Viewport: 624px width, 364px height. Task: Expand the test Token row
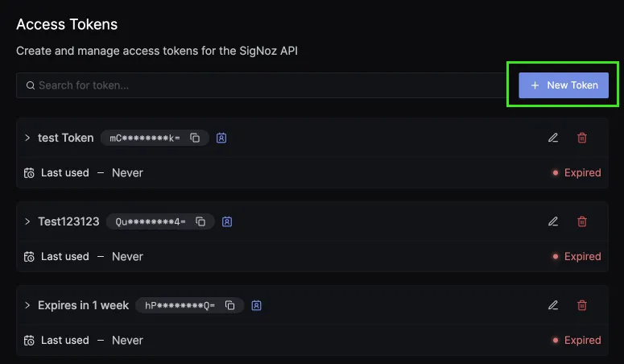(27, 138)
